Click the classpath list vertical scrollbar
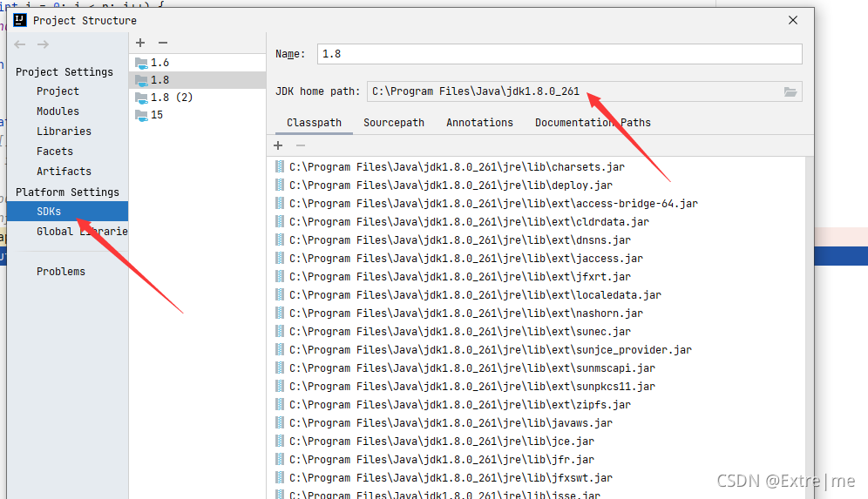868x499 pixels. click(810, 327)
